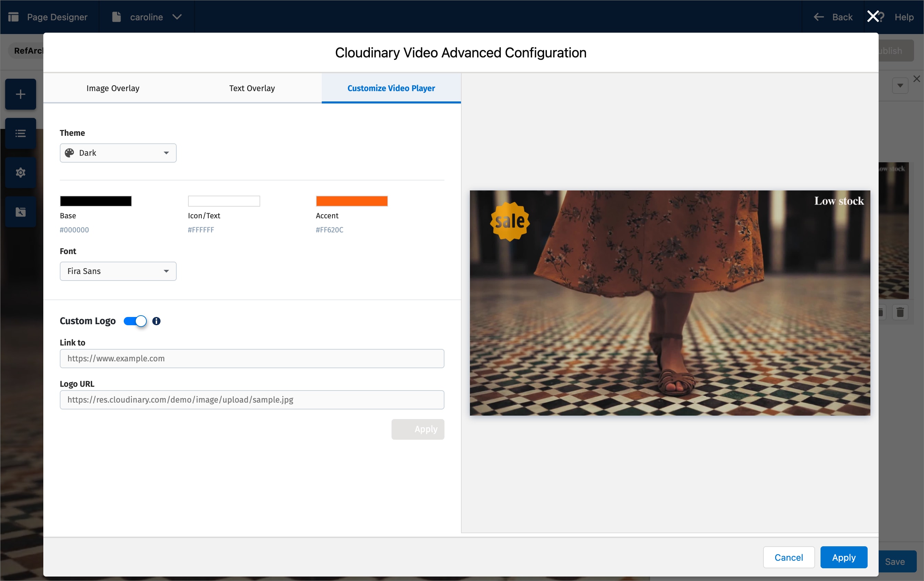Open the Help link top right
The height and width of the screenshot is (581, 924).
(904, 17)
